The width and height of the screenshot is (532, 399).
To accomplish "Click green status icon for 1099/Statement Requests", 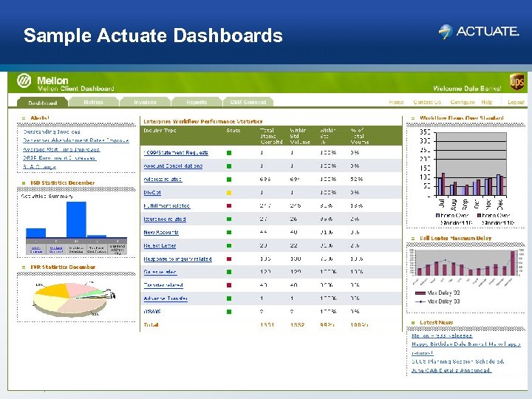I will (x=229, y=153).
